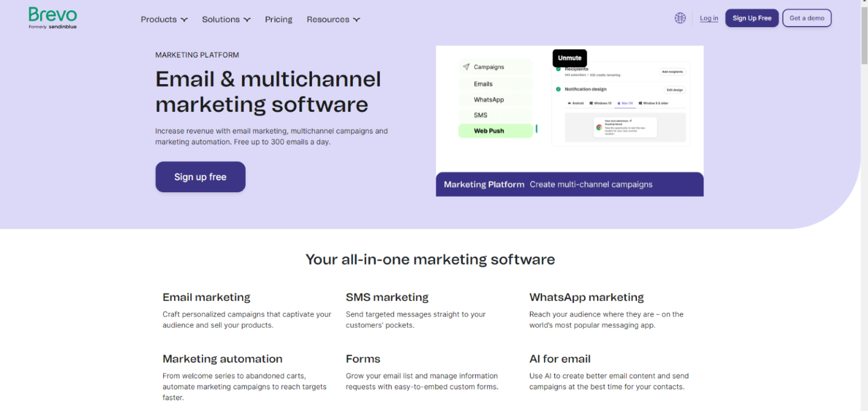Image resolution: width=868 pixels, height=411 pixels.
Task: Open the Products dropdown
Action: (164, 19)
